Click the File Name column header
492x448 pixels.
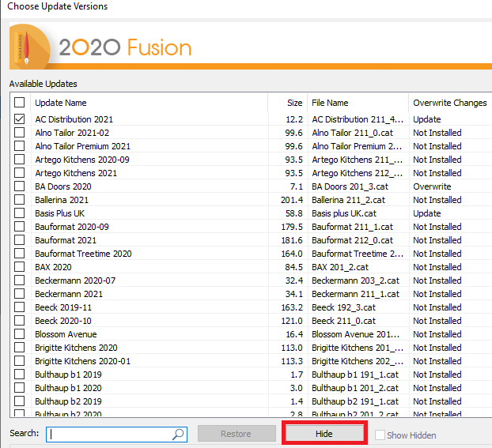pos(330,103)
